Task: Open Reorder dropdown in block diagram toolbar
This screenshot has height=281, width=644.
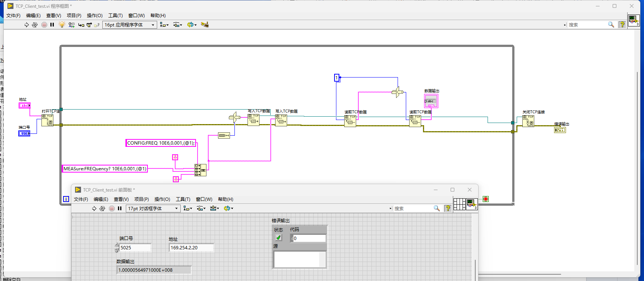Action: (192, 25)
